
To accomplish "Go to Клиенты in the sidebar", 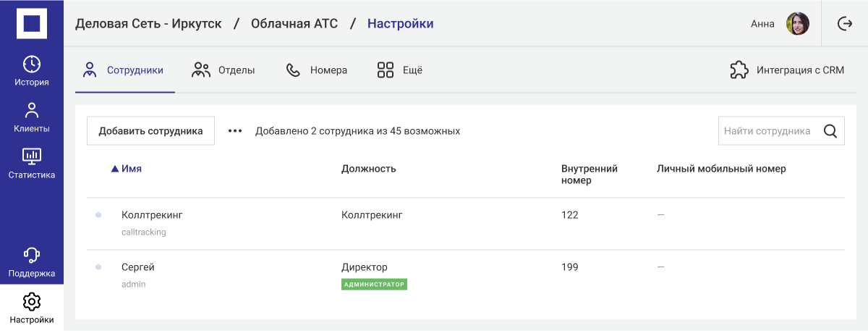I will tap(32, 117).
